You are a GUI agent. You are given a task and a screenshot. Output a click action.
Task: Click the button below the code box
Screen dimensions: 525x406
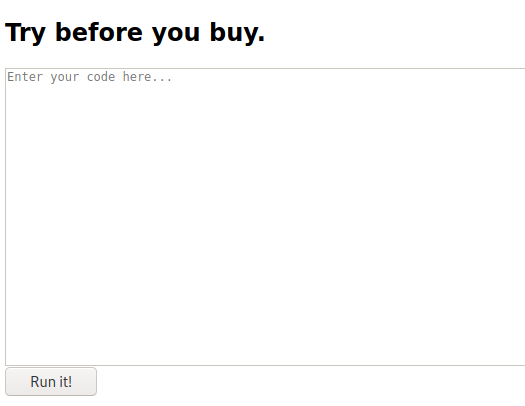point(51,382)
